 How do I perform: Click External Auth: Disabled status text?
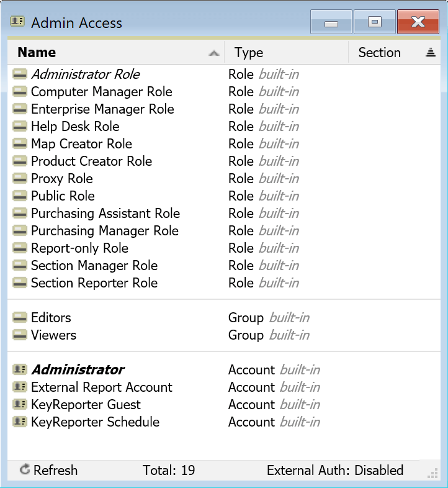click(335, 470)
